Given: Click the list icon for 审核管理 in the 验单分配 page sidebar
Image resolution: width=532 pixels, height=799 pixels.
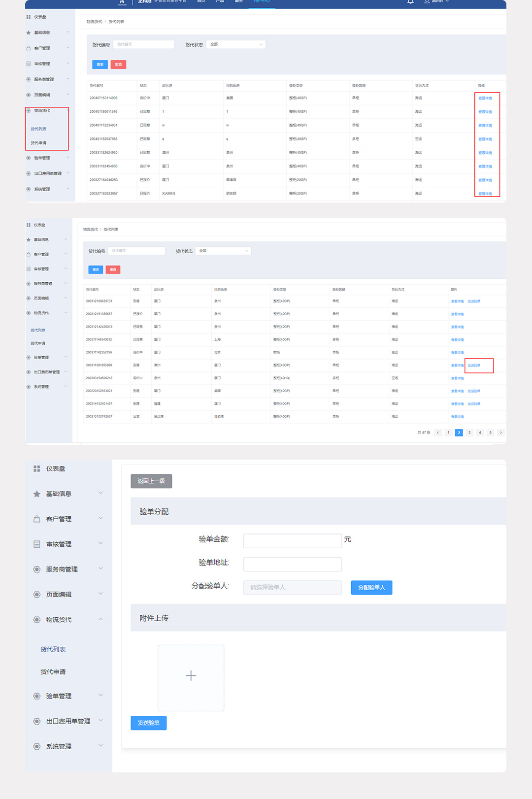Looking at the screenshot, I should coord(36,544).
